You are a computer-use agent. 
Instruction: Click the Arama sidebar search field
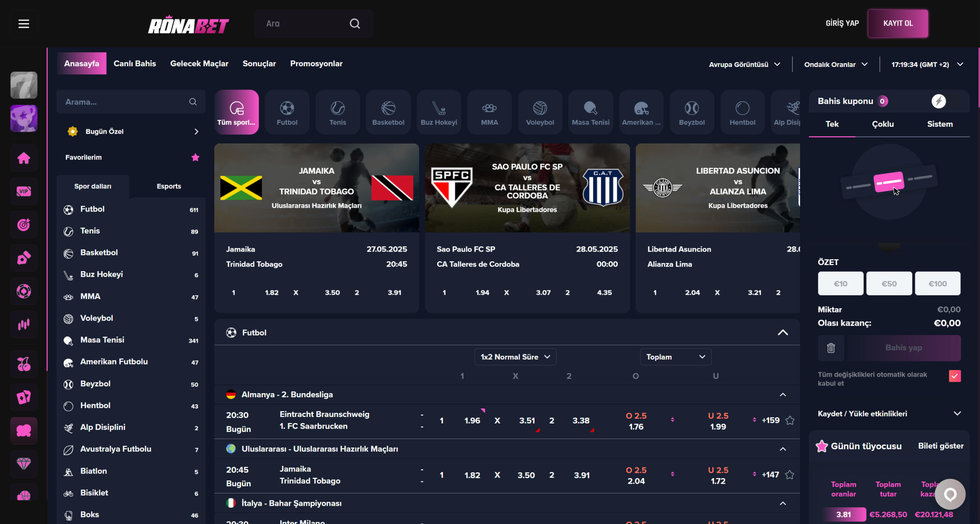pyautogui.click(x=131, y=102)
